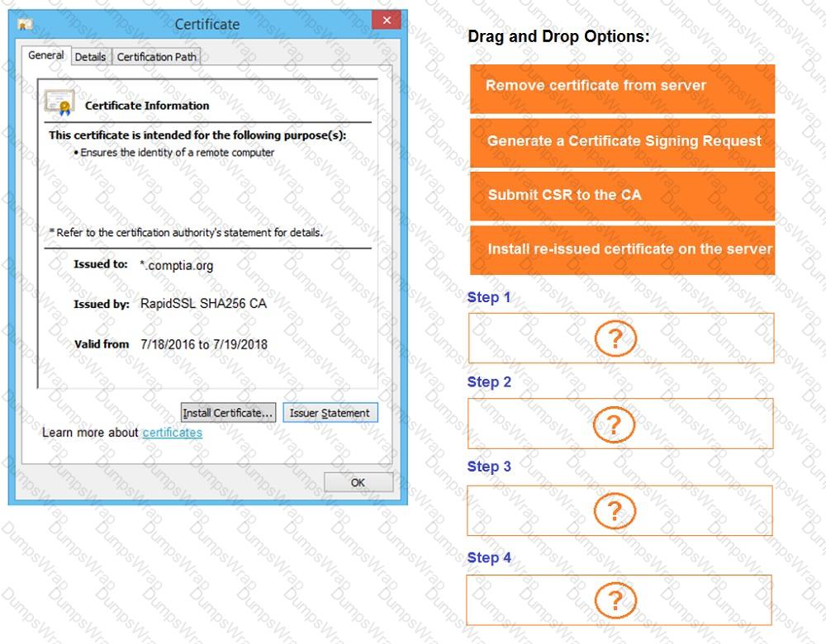The height and width of the screenshot is (644, 826).
Task: Click the Certificate Information heading
Action: 147,106
